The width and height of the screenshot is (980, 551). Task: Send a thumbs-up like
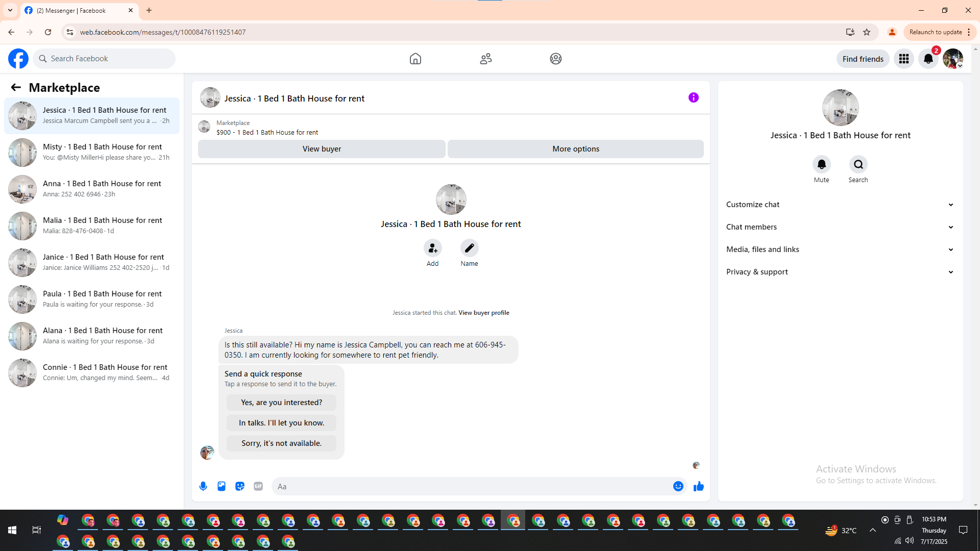point(699,486)
